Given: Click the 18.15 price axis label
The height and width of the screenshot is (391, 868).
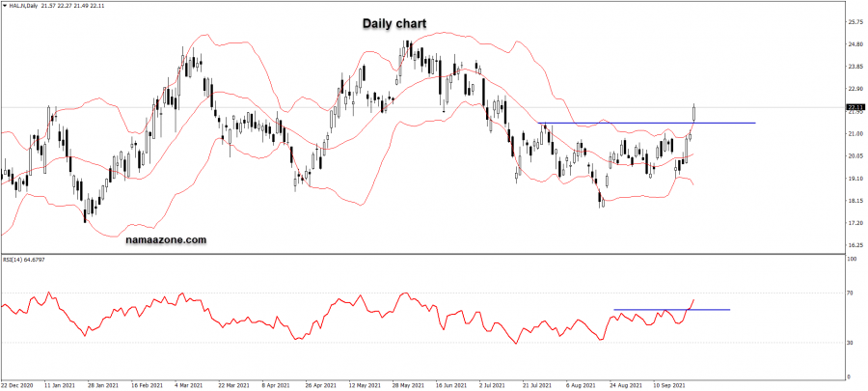Looking at the screenshot, I should pos(854,201).
